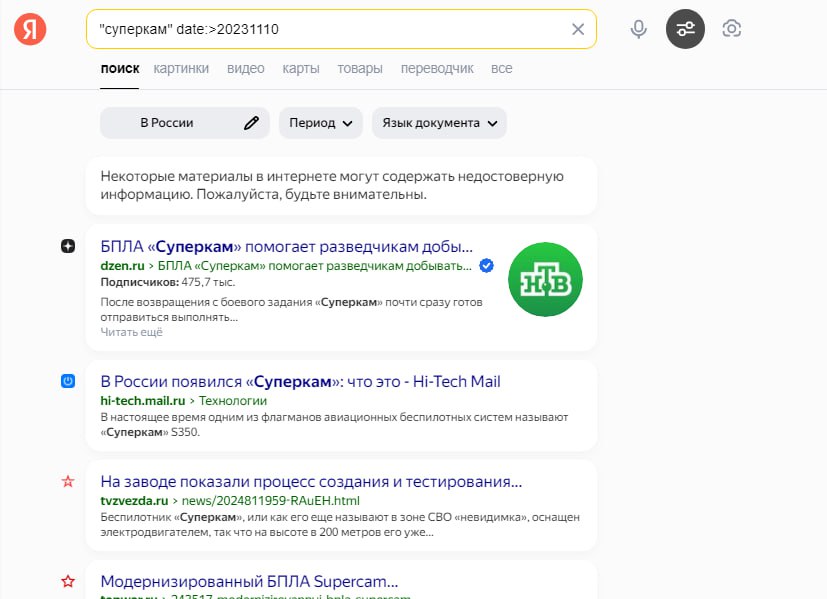Click the dzen.ru breadcrumb path after the domain
Viewport: 827px width, 599px height.
tap(315, 266)
